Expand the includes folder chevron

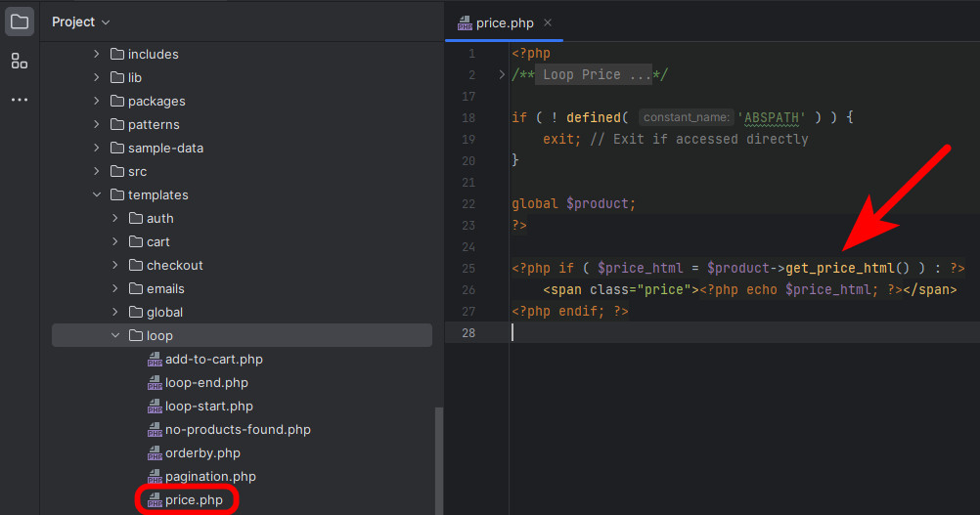coord(96,55)
